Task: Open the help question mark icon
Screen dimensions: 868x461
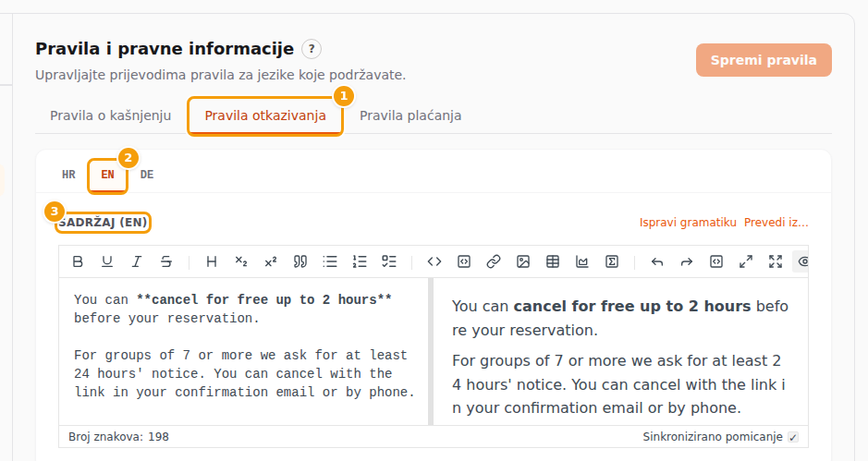Action: 312,49
